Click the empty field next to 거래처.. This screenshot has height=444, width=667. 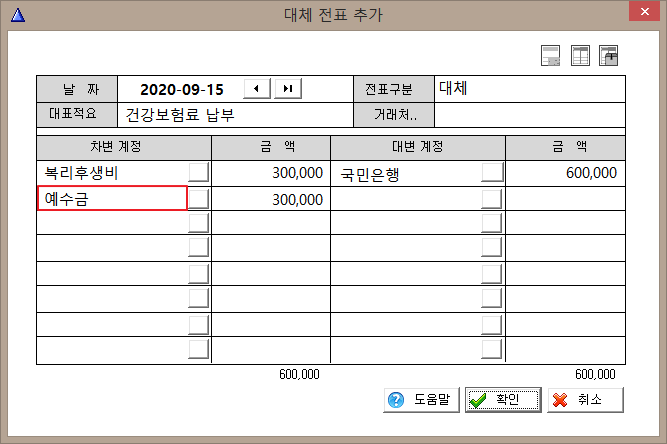point(530,115)
